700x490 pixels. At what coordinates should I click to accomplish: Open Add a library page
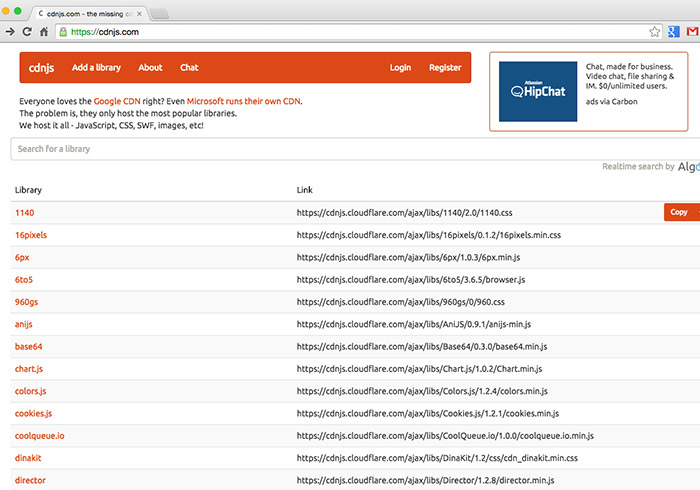96,67
